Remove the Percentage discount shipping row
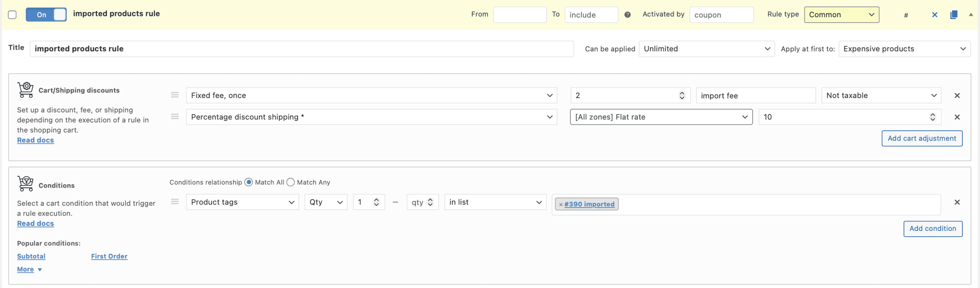Image resolution: width=980 pixels, height=288 pixels. [957, 117]
